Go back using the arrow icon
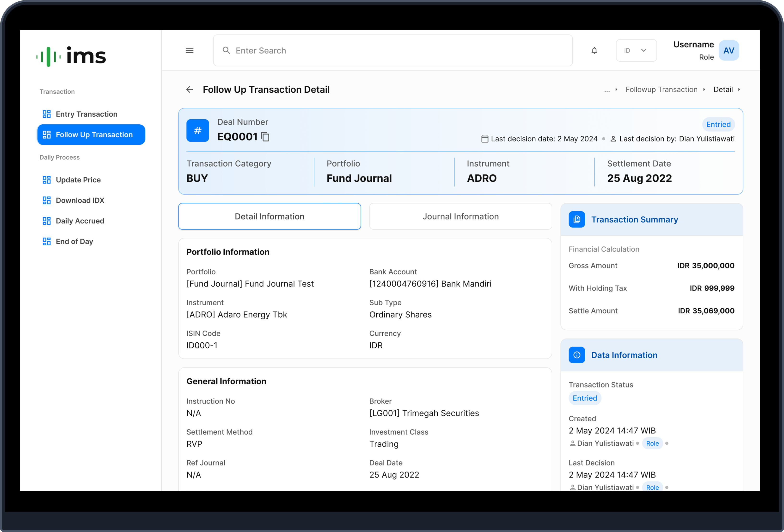Screen dimensions: 784x532 click(x=190, y=90)
